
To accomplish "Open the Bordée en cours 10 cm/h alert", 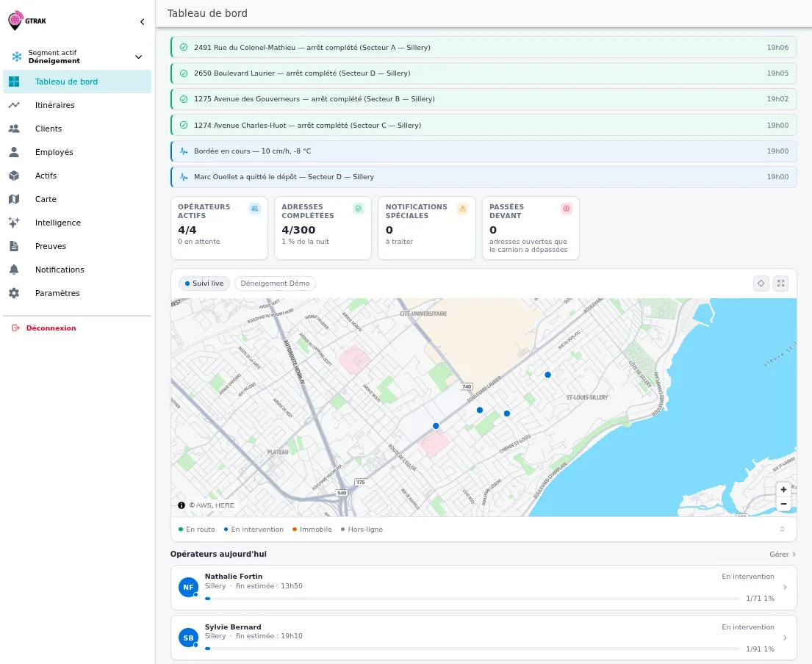I will [x=484, y=151].
